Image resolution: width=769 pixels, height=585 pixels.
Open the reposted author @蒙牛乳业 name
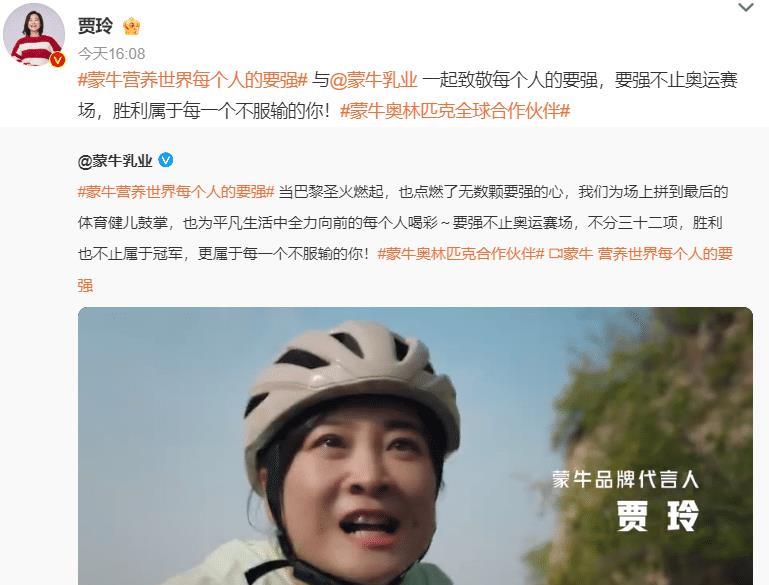(115, 161)
